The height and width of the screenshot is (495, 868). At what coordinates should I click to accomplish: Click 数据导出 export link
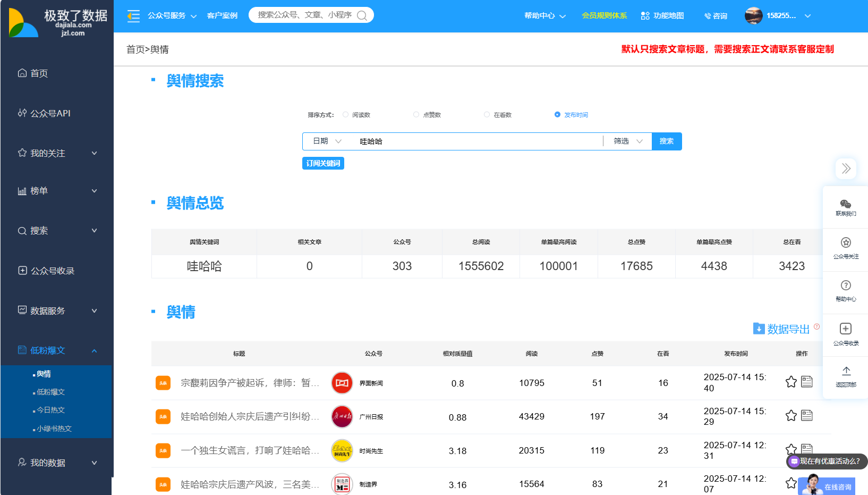click(788, 329)
